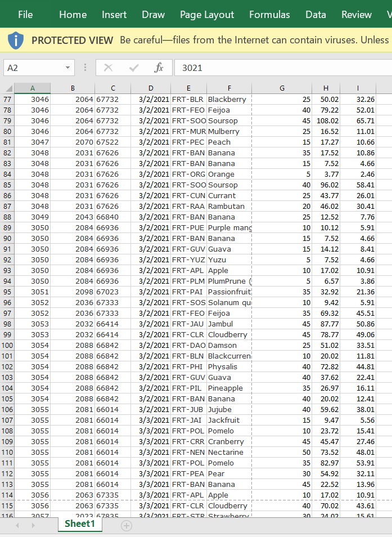The width and height of the screenshot is (392, 537).
Task: Click cell 67023 in column C
Action: [x=113, y=292]
